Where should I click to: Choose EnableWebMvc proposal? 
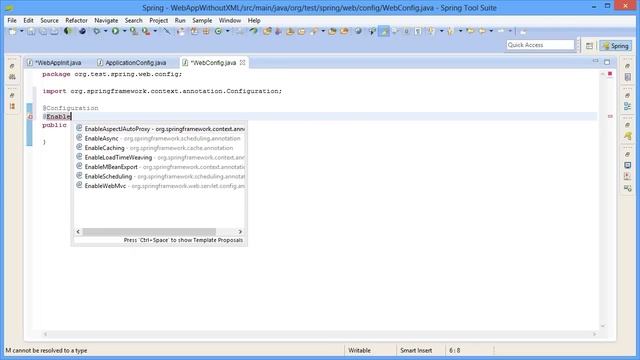pos(160,186)
